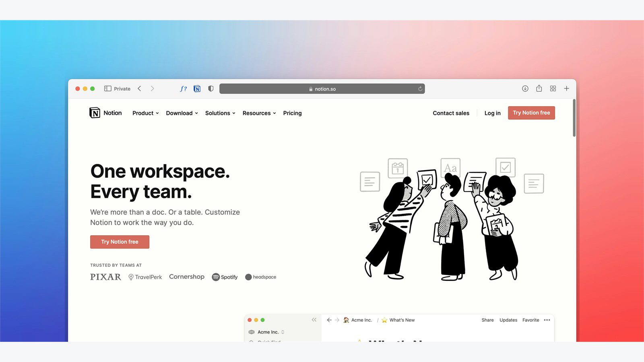Click the notion.so address bar
The width and height of the screenshot is (644, 362).
pos(322,88)
